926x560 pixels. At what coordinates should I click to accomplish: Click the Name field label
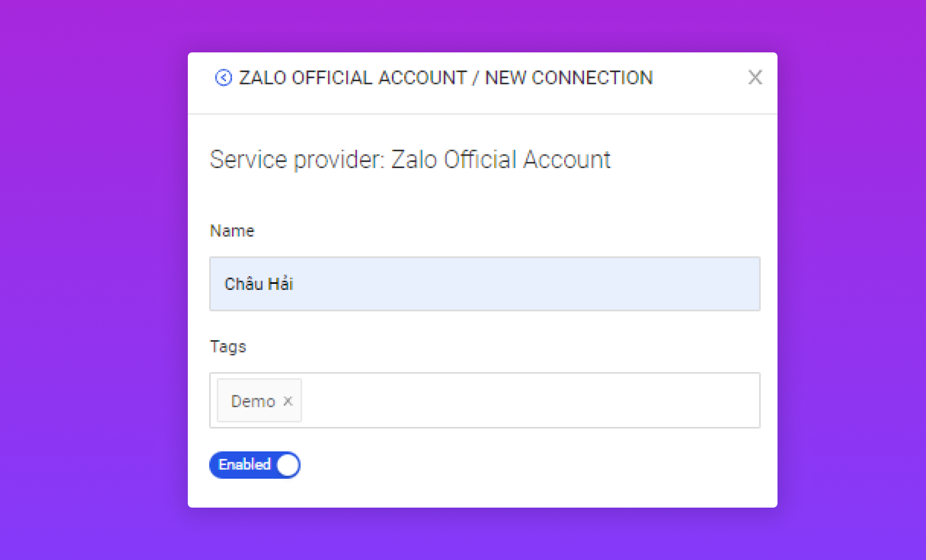click(x=232, y=231)
